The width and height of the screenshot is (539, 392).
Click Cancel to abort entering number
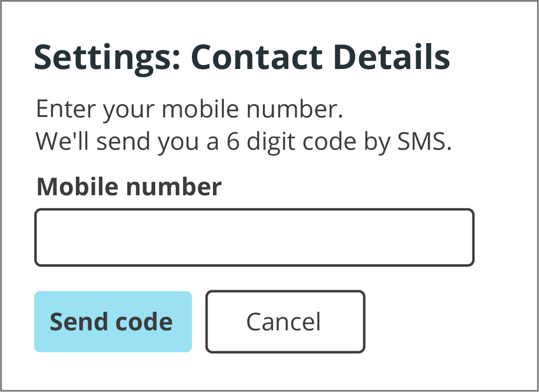[285, 322]
